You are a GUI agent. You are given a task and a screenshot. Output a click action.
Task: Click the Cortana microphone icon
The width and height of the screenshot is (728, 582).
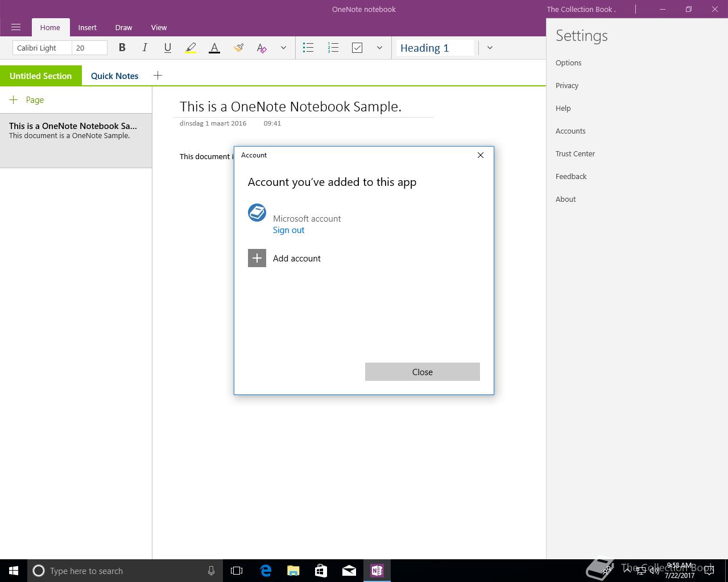211,571
